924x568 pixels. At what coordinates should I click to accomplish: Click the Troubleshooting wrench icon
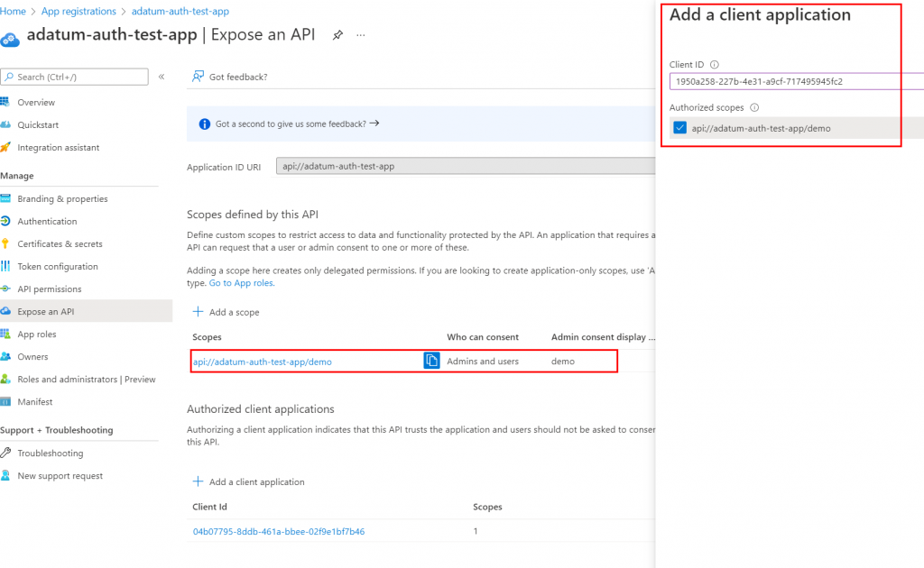pos(5,453)
